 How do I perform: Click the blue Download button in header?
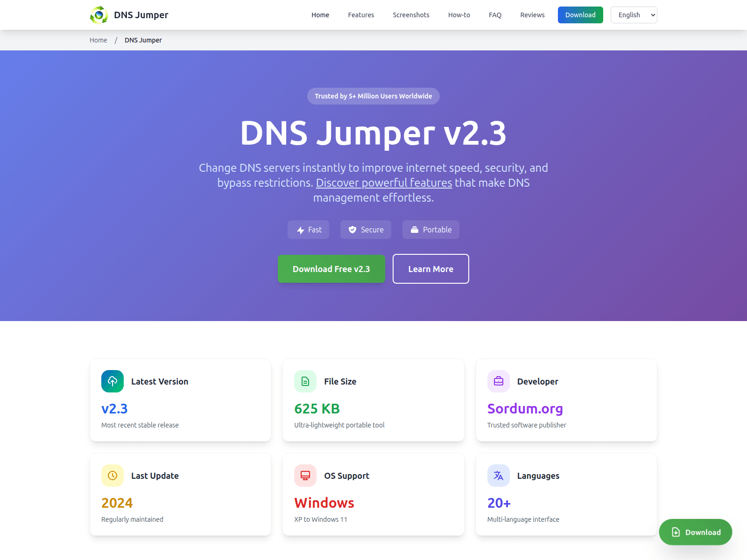click(x=580, y=15)
